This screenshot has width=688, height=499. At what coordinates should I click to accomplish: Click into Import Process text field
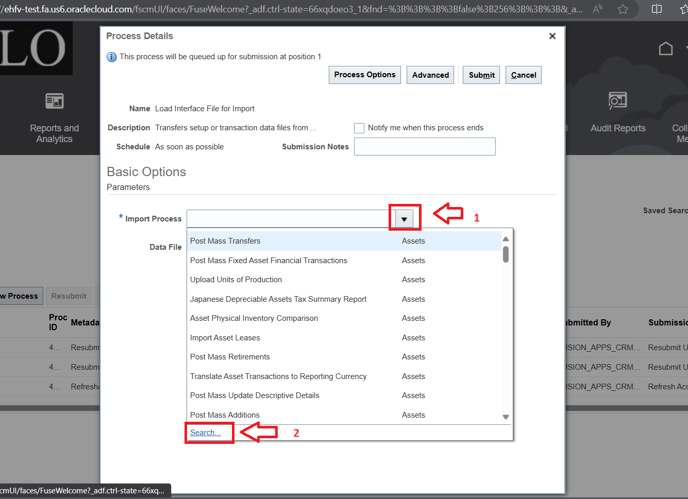point(291,219)
